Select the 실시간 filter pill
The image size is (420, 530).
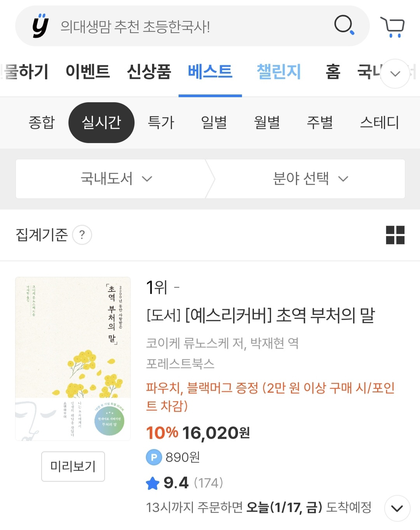pos(101,122)
